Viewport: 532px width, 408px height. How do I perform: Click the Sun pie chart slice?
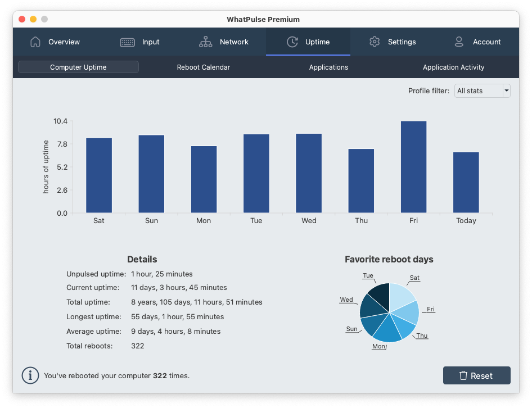click(x=375, y=325)
